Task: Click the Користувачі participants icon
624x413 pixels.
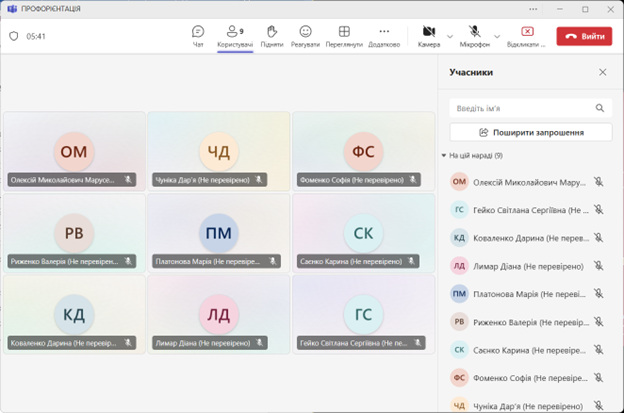Action: (235, 35)
